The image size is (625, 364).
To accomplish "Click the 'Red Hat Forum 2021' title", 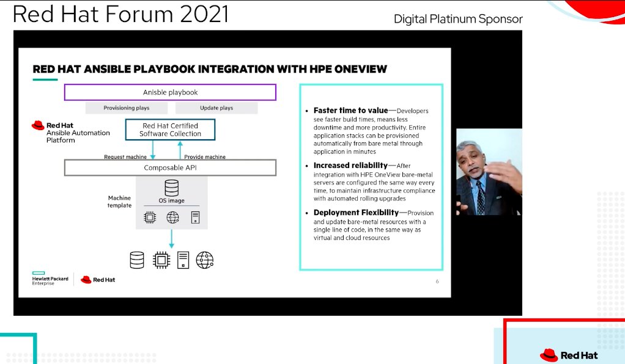I will (x=120, y=14).
